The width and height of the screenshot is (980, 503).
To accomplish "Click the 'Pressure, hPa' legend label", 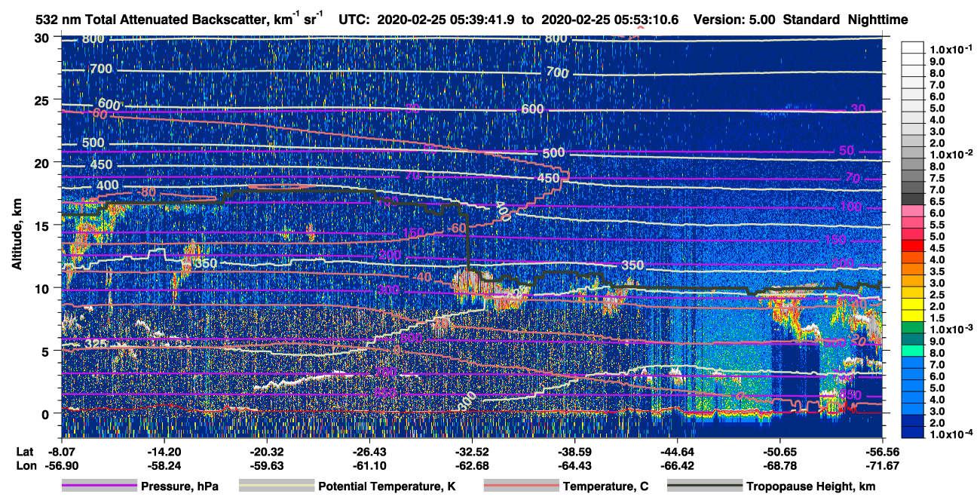I will click(x=181, y=487).
